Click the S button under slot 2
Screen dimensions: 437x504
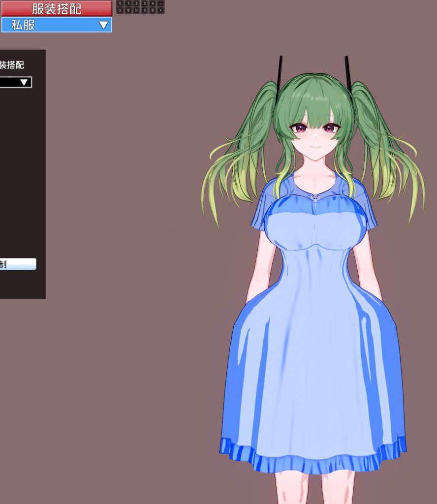(x=136, y=10)
